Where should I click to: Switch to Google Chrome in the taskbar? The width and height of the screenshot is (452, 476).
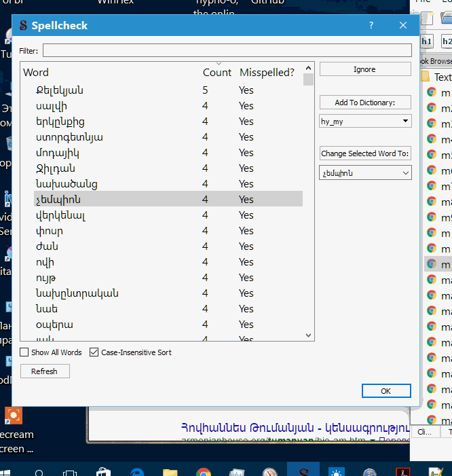click(x=203, y=472)
